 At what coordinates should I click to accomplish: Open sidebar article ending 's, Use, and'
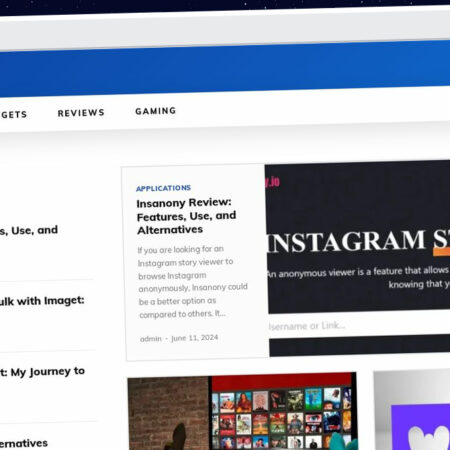(29, 231)
